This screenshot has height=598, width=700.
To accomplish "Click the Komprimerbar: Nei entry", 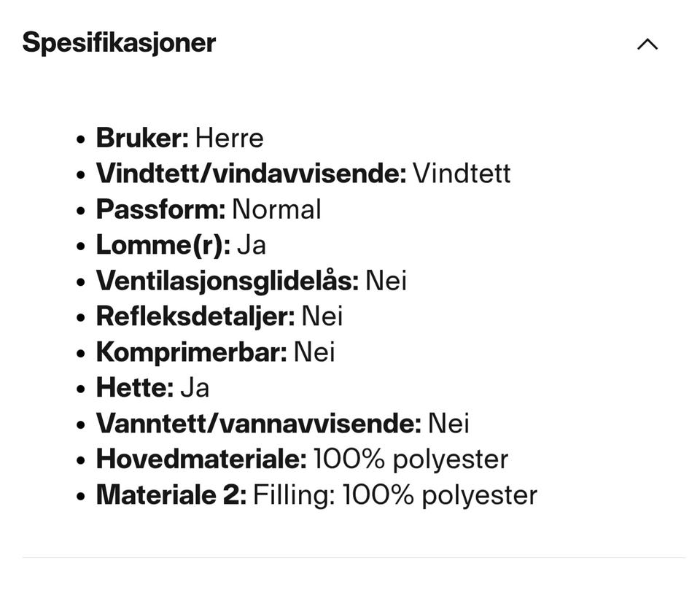I will (x=214, y=352).
